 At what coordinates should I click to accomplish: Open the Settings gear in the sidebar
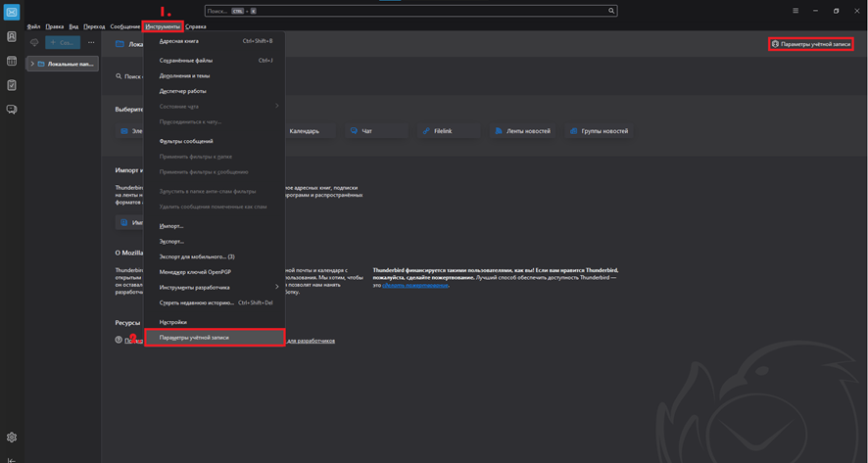pyautogui.click(x=12, y=437)
